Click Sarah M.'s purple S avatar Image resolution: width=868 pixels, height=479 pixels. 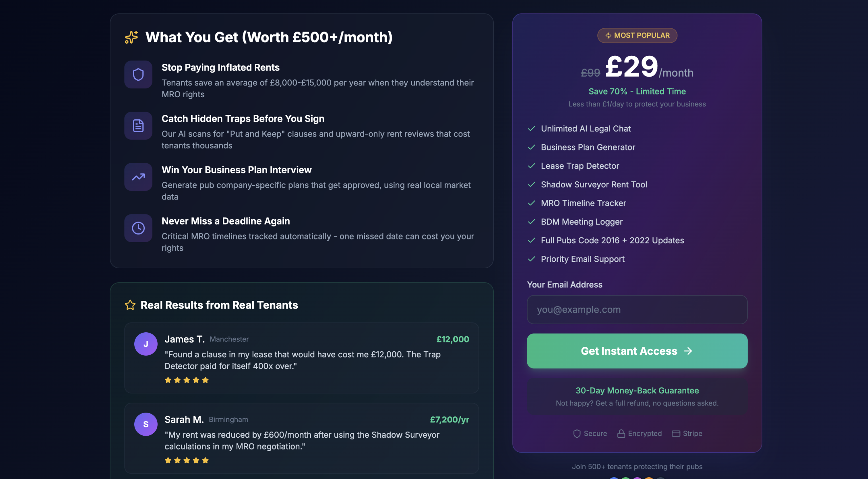click(x=146, y=424)
